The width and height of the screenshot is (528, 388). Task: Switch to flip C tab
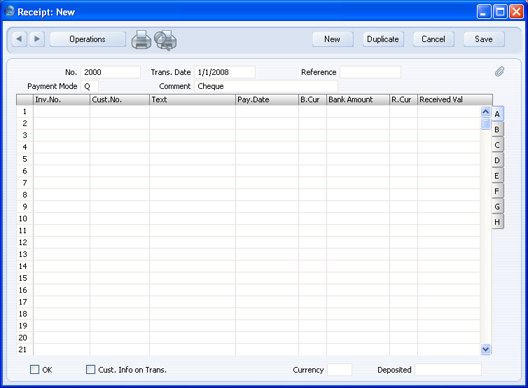[497, 145]
